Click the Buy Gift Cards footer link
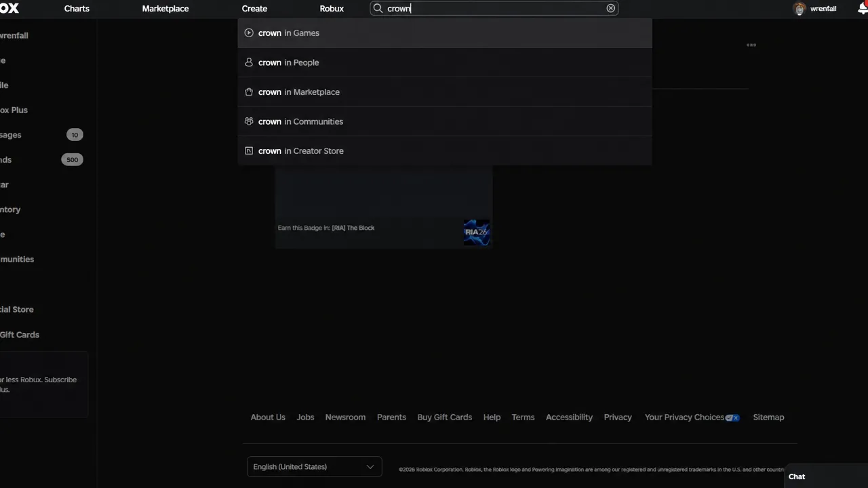 (x=444, y=417)
